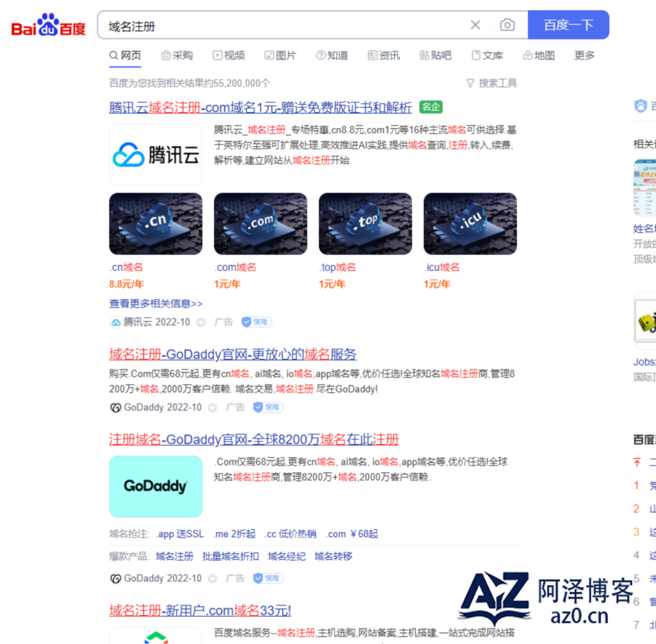Open image search with the camera icon
This screenshot has width=656, height=644.
[507, 25]
